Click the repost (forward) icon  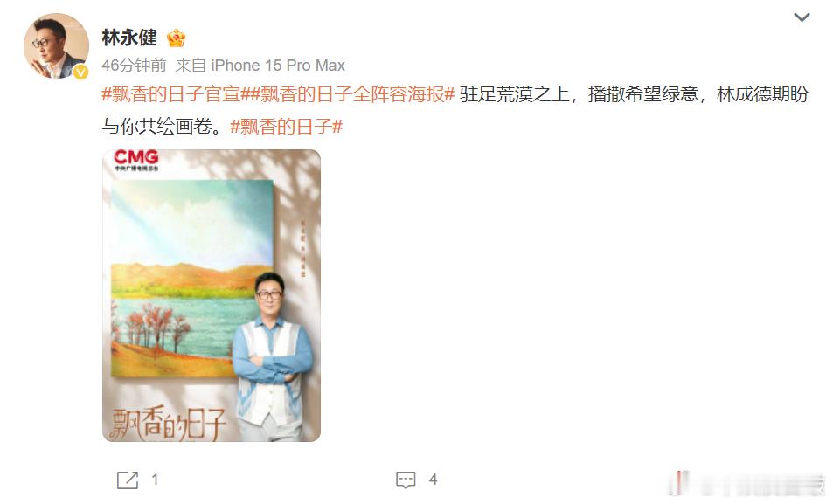[x=128, y=480]
